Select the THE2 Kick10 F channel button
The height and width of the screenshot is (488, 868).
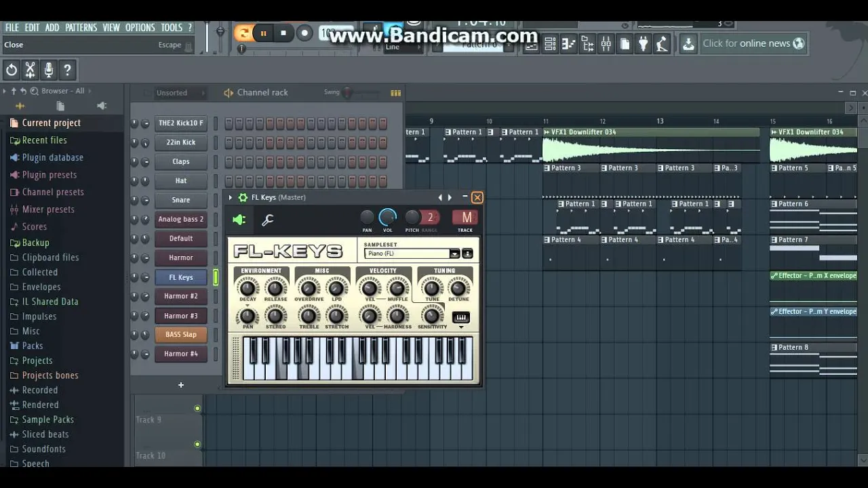click(181, 123)
